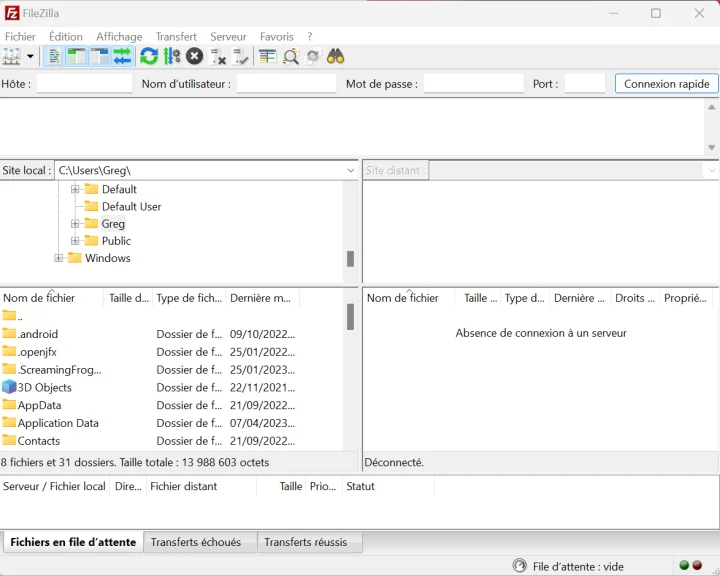Open the Fichier menu
This screenshot has width=720, height=576.
pos(20,37)
